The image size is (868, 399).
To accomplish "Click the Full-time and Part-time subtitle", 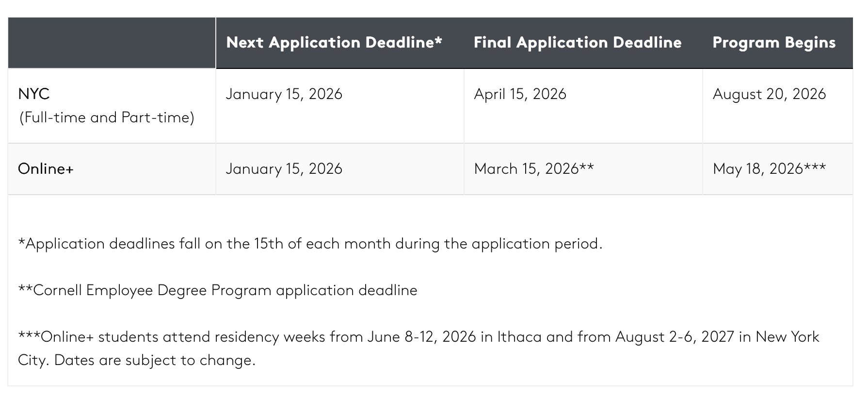I will pos(106,117).
